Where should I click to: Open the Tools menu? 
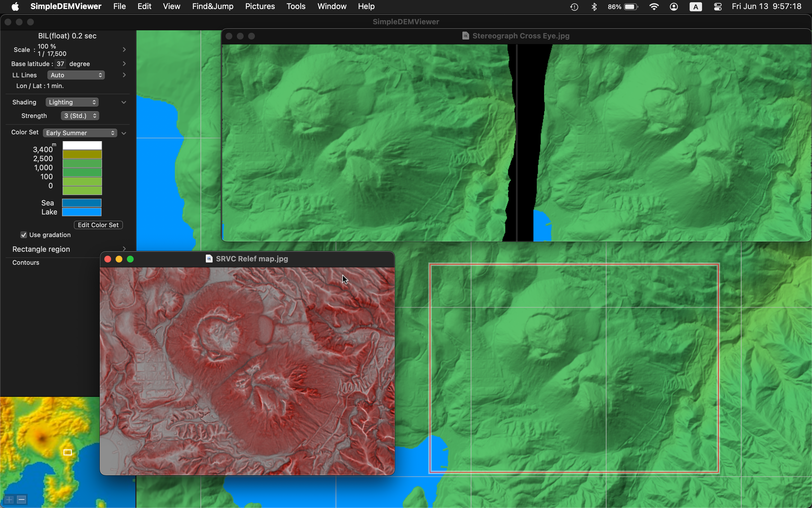click(x=296, y=6)
